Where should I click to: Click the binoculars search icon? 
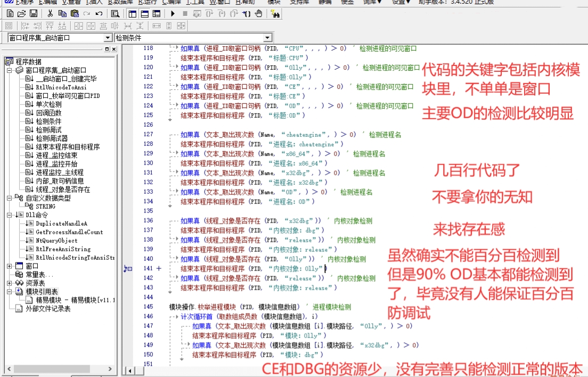click(x=275, y=14)
